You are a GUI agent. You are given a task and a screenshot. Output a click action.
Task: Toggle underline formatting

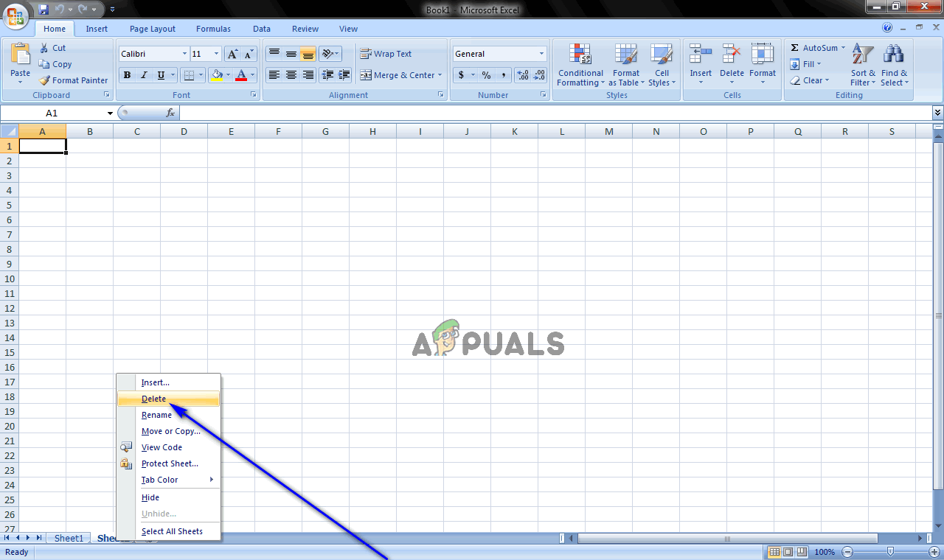pos(161,75)
